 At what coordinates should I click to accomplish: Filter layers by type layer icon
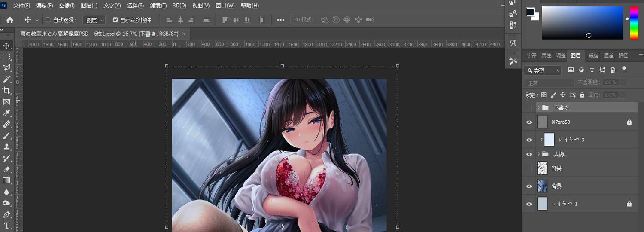592,70
